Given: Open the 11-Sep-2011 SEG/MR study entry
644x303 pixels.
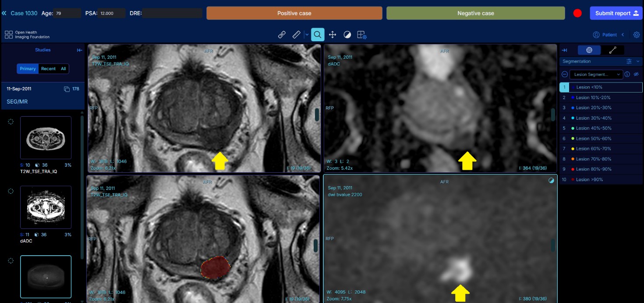Looking at the screenshot, I should point(42,96).
